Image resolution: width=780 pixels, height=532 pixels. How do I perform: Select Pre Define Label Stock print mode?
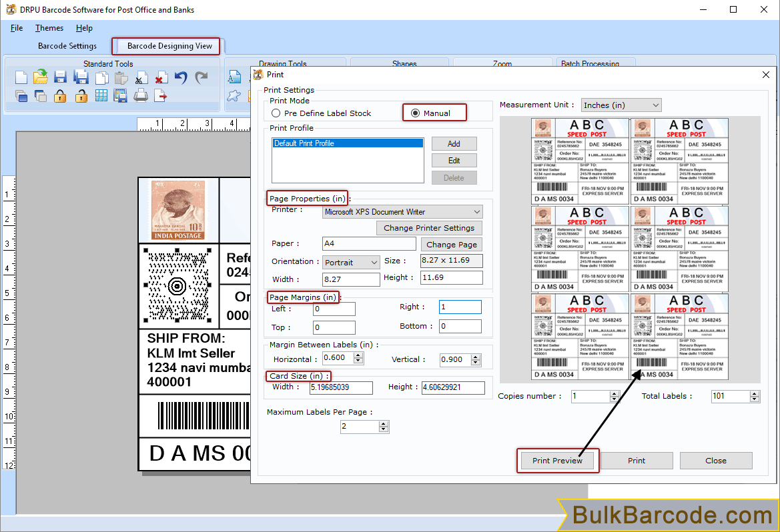pos(322,113)
